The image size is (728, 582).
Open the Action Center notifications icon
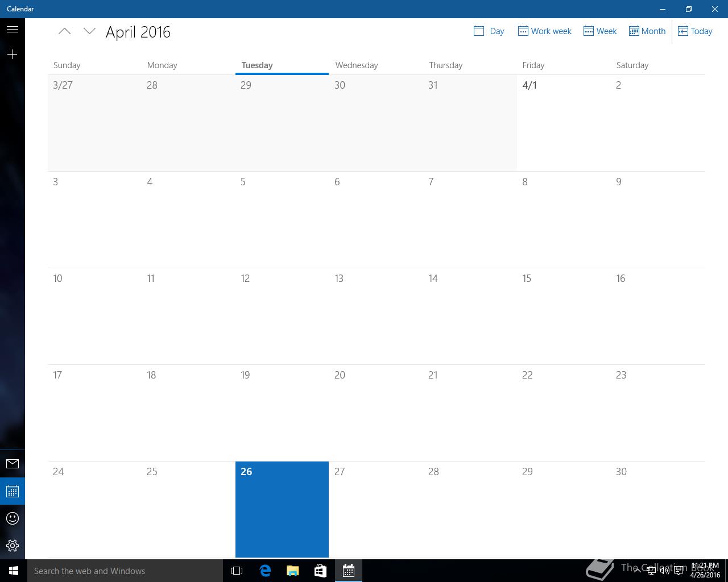point(679,571)
